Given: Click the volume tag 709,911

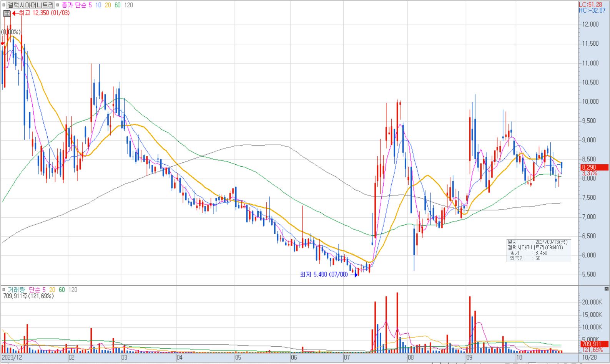Looking at the screenshot, I should (594, 344).
